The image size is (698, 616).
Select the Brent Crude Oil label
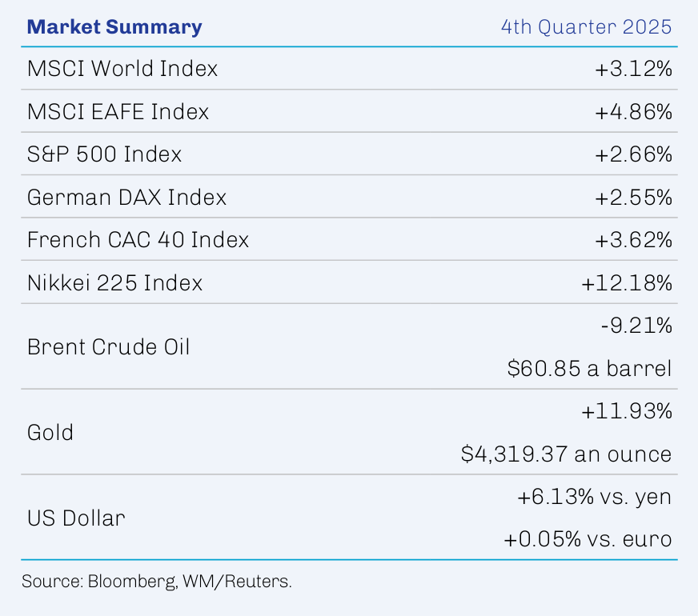point(108,346)
